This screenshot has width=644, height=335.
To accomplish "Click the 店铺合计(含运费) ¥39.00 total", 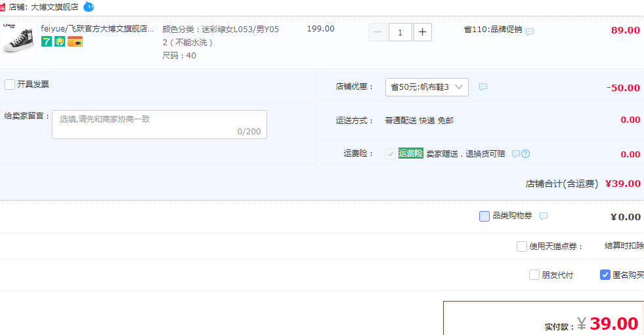I will pos(583,184).
